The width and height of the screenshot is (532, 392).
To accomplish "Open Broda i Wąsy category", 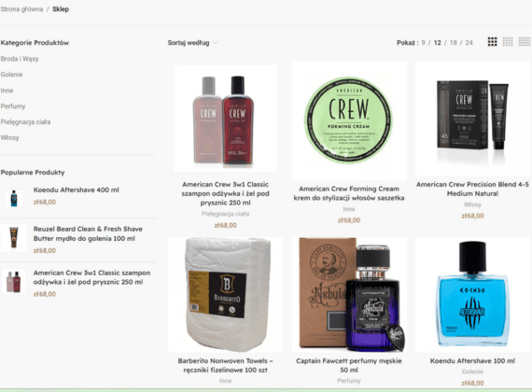I will click(x=20, y=59).
